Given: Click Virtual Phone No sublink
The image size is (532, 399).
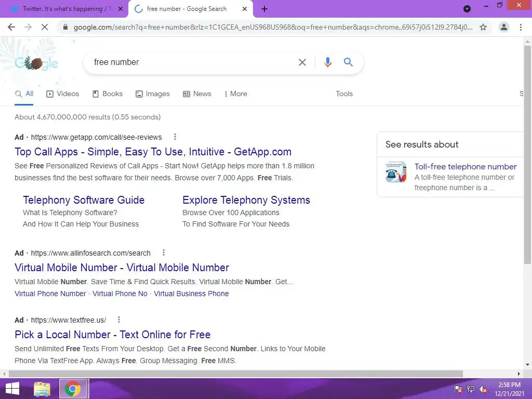Looking at the screenshot, I should [120, 294].
